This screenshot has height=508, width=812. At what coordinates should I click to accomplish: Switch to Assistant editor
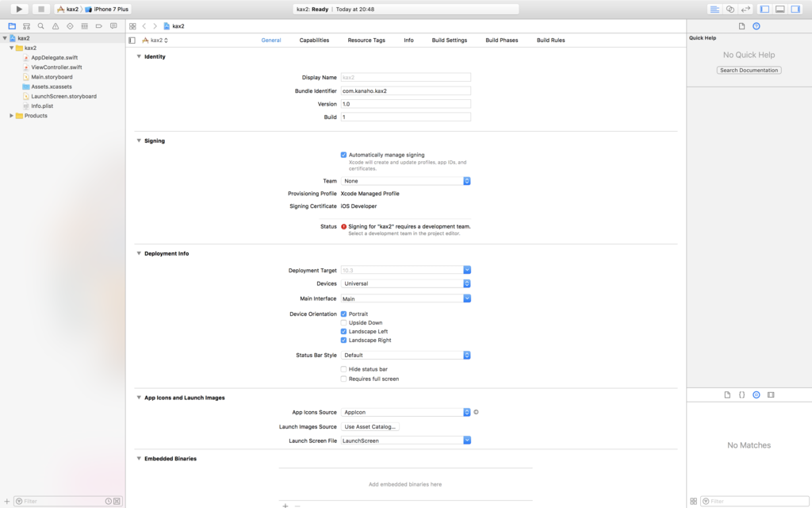pos(730,9)
